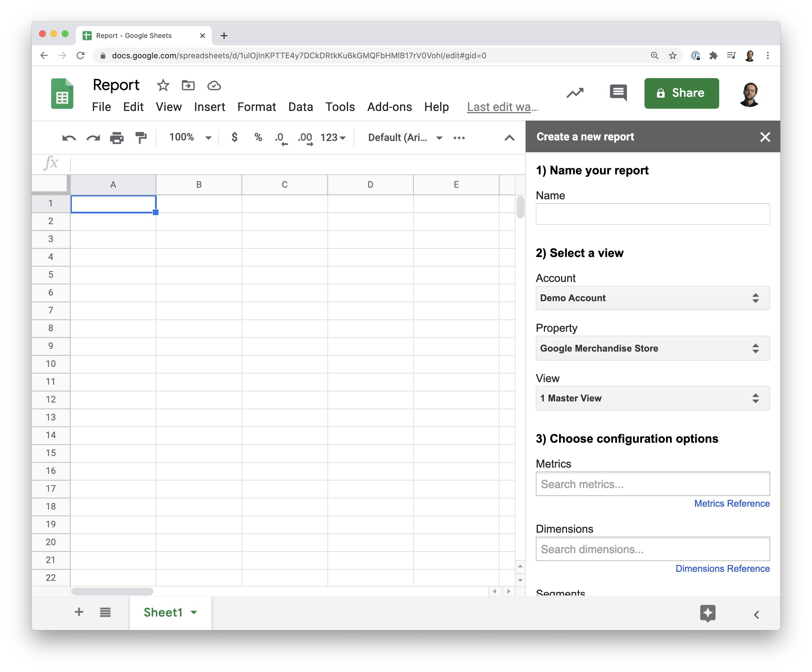Increase decimal places icon
This screenshot has width=812, height=672.
click(305, 138)
